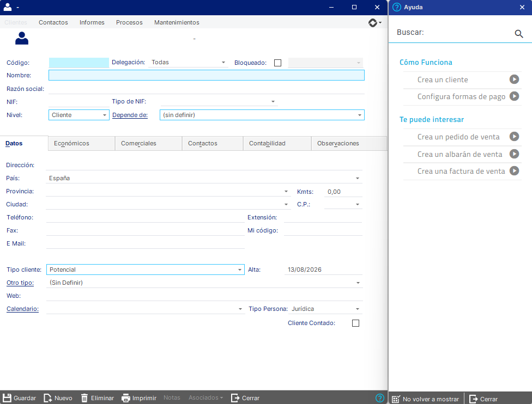Image resolution: width=532 pixels, height=404 pixels.
Task: Toggle the Cliente Contado checkbox
Action: click(355, 323)
